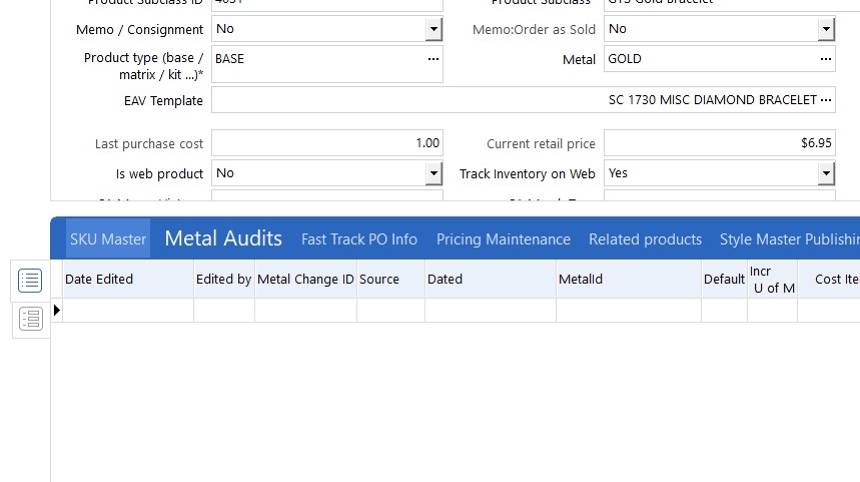Click the grid list view icon
Viewport: 860px width, 482px height.
pyautogui.click(x=30, y=281)
